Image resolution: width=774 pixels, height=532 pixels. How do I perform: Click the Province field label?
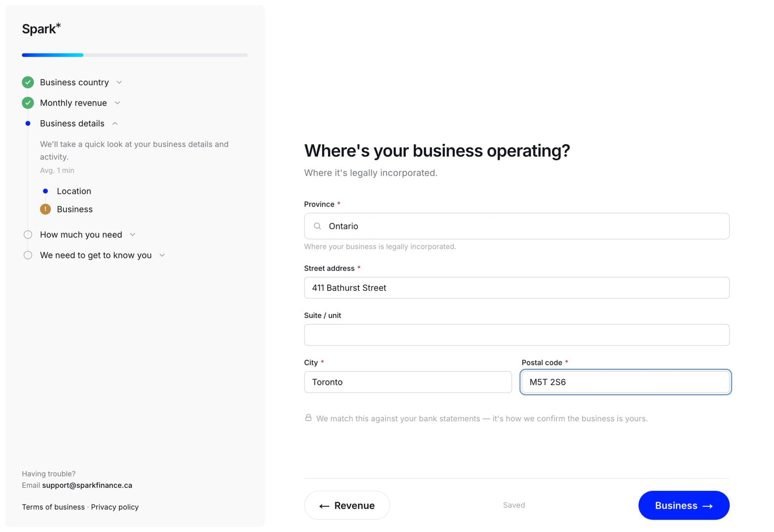(319, 204)
